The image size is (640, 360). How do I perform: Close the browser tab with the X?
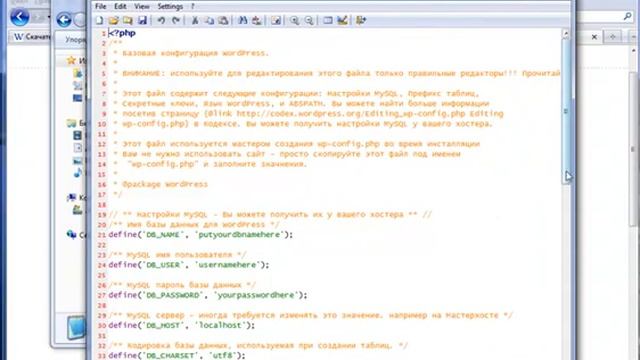coord(594,37)
